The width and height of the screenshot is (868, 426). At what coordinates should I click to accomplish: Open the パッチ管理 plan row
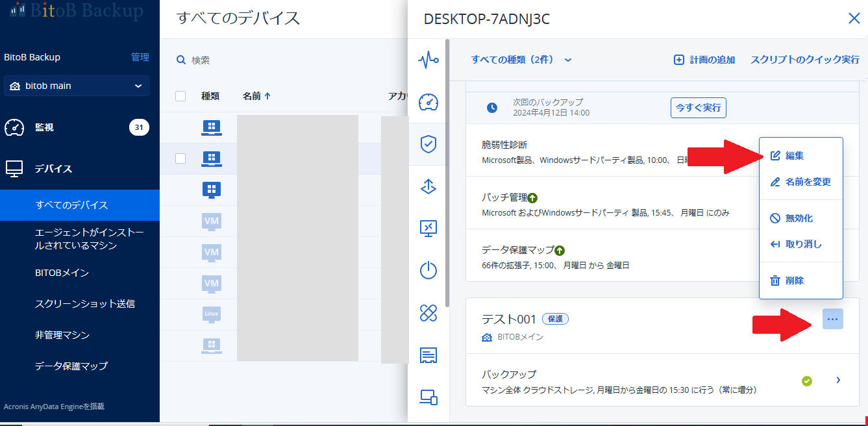(662, 203)
